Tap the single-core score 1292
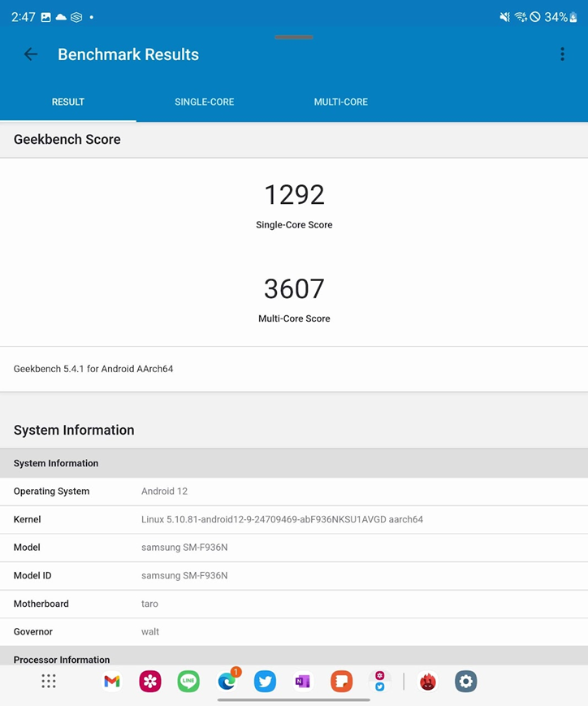 (294, 195)
